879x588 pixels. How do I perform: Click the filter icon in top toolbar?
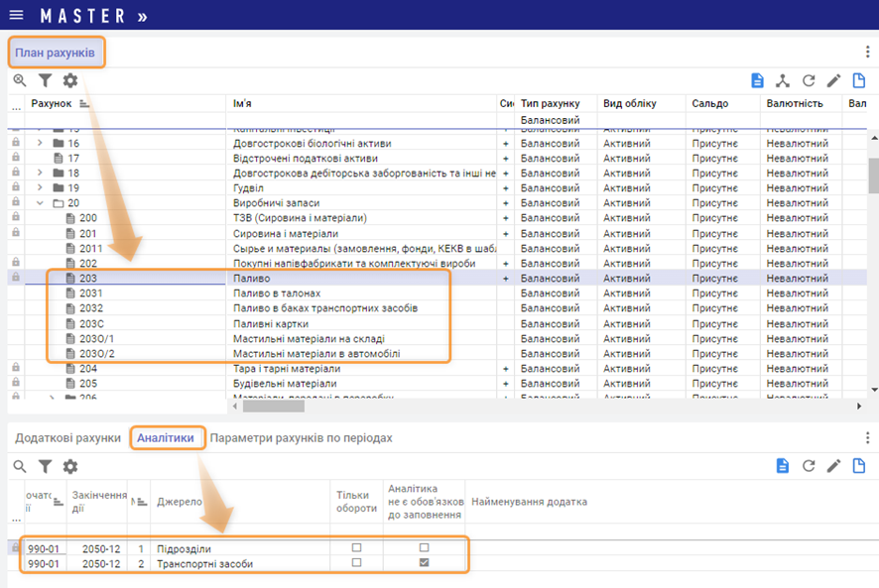pos(46,80)
